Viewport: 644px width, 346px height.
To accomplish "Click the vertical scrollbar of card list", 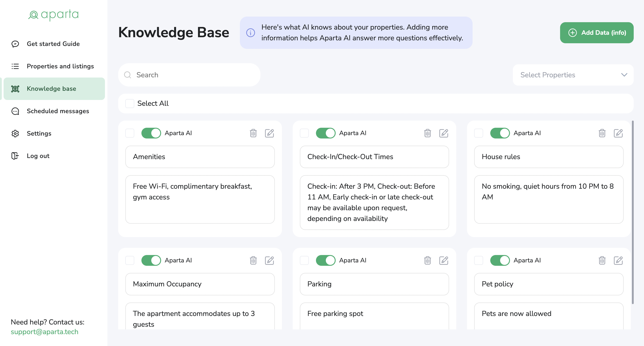I will [633, 213].
